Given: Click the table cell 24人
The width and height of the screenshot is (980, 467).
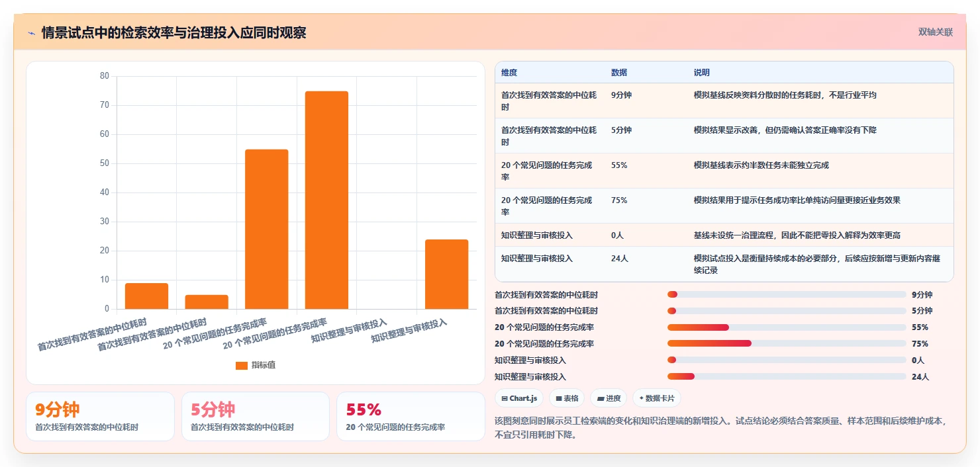Looking at the screenshot, I should coord(619,259).
